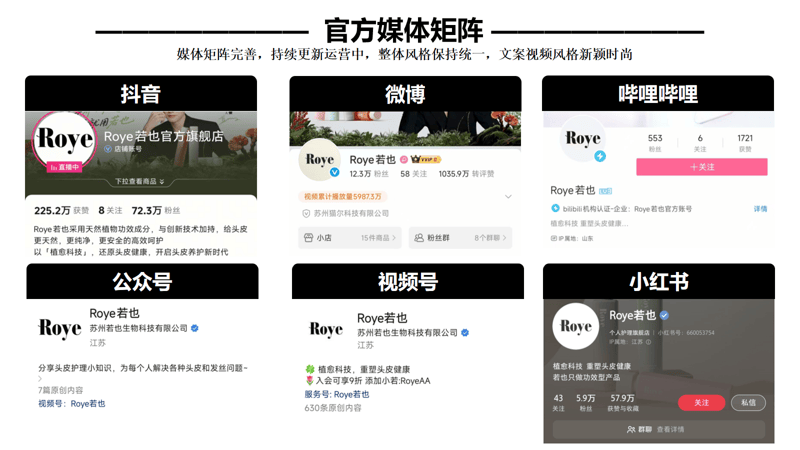Open the Douyin Roye profile avatar
The width and height of the screenshot is (800, 450).
pos(65,141)
